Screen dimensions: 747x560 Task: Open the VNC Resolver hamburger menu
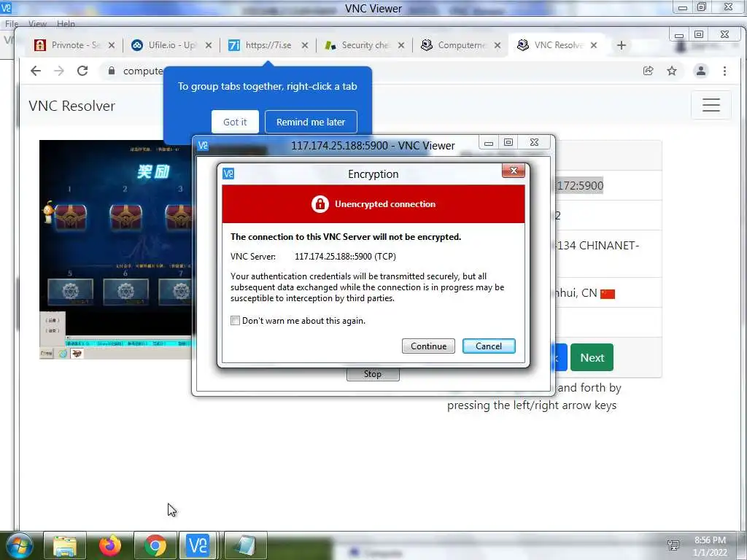click(x=711, y=105)
